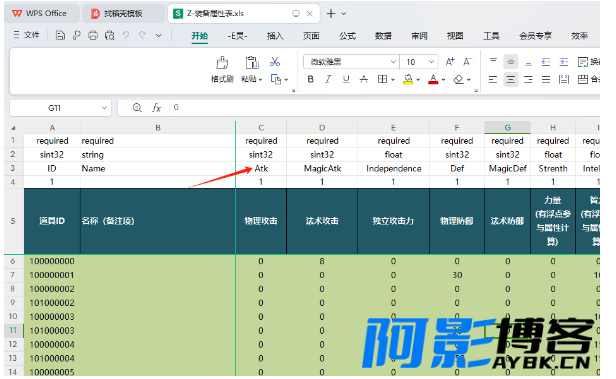Select cell containing MagicAtk
The image size is (616, 379).
[322, 168]
